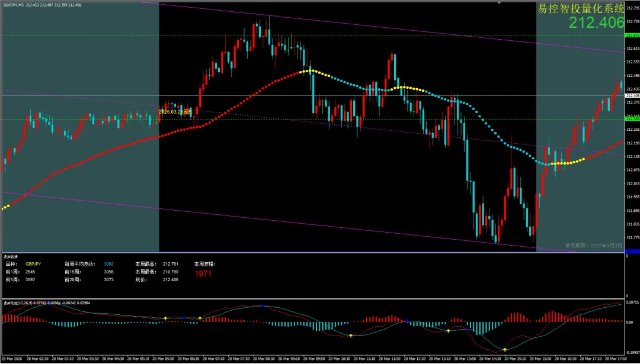Image resolution: width=640 pixels, height=364 pixels.
Task: Click the '20 Mar 05:50' time axis label
Action: click(162, 359)
